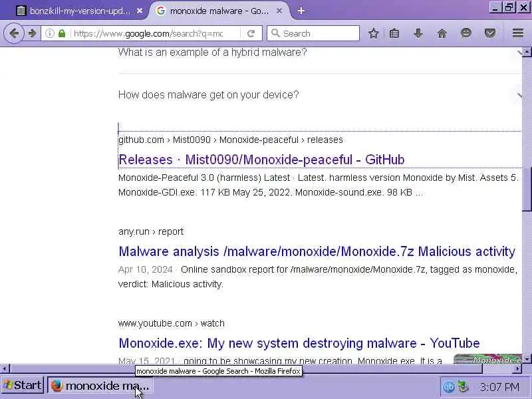The height and width of the screenshot is (399, 532).
Task: Open a new tab with plus button
Action: (x=301, y=11)
